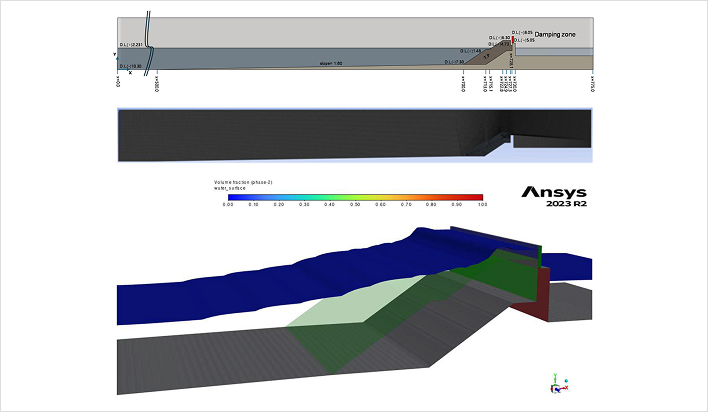Image resolution: width=708 pixels, height=412 pixels.
Task: Click the XYZ axis triad icon
Action: (x=557, y=384)
